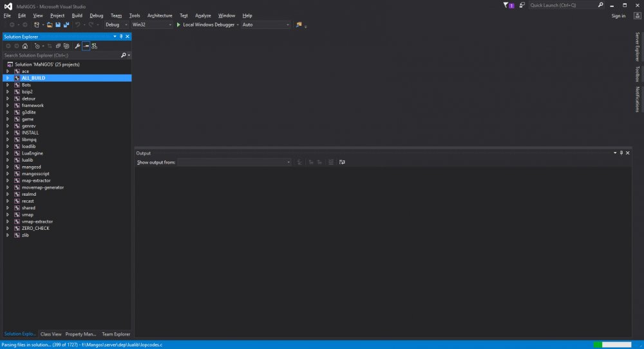
Task: Open the Build menu
Action: coord(77,15)
